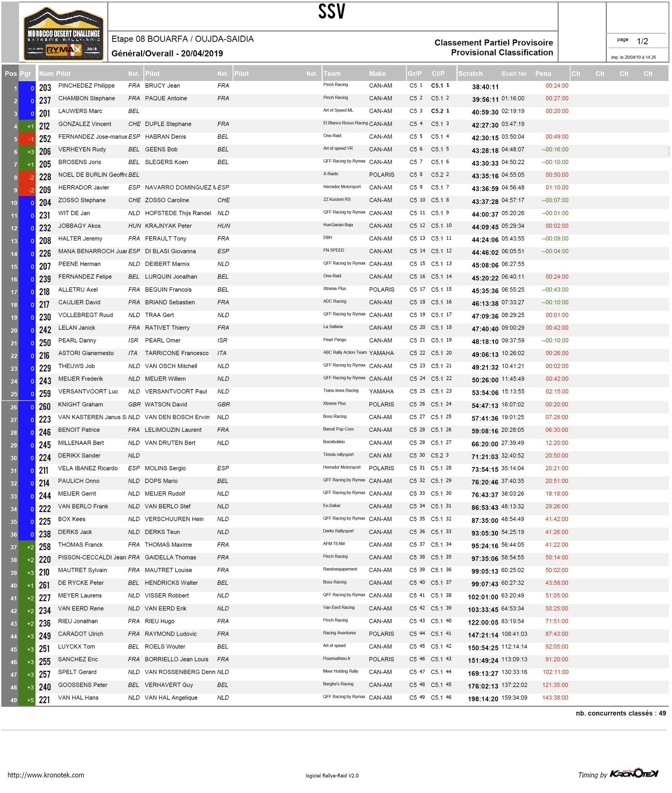Screen dimensions: 672x793
Task: Click the Général/Overall - 20/04/2019 label
Action: click(167, 53)
